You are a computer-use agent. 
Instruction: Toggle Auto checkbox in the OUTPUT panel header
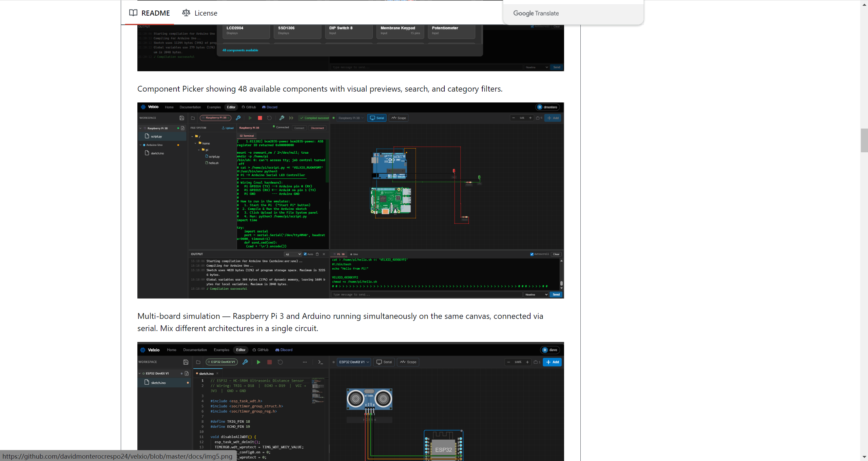(x=305, y=254)
